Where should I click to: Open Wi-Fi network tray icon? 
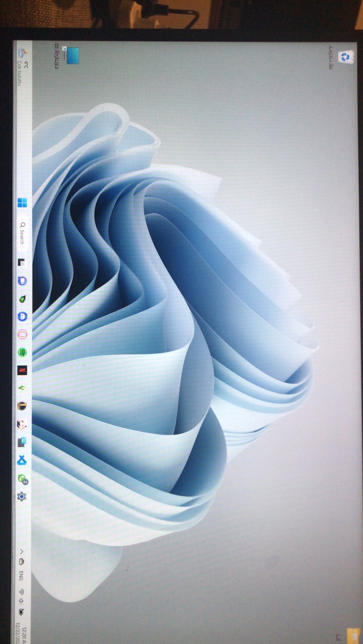tap(21, 592)
